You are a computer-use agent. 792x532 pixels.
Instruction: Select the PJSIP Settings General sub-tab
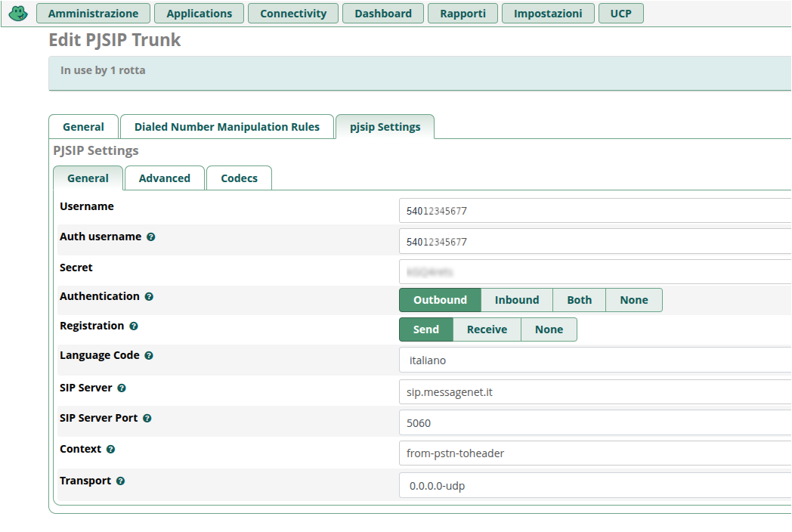pos(88,178)
